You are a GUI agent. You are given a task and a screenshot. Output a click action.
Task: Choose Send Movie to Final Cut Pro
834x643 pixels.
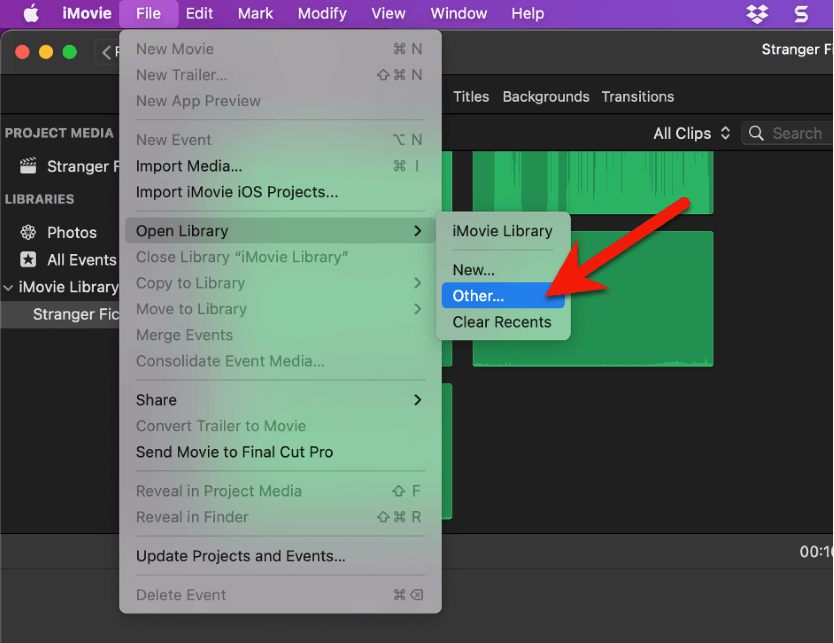(280, 452)
